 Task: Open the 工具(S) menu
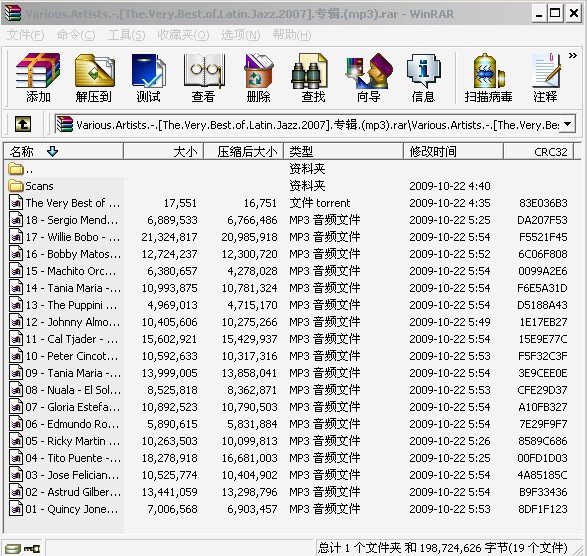[x=127, y=35]
